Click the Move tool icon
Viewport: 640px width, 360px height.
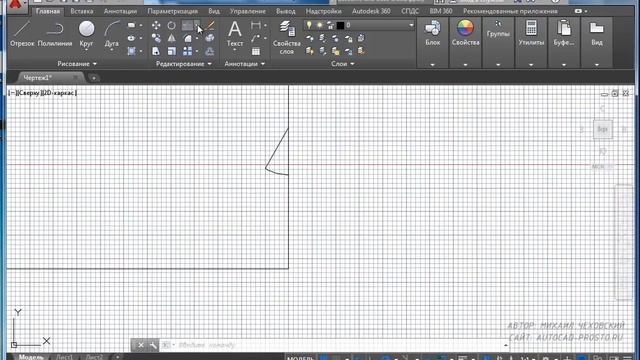[x=156, y=26]
